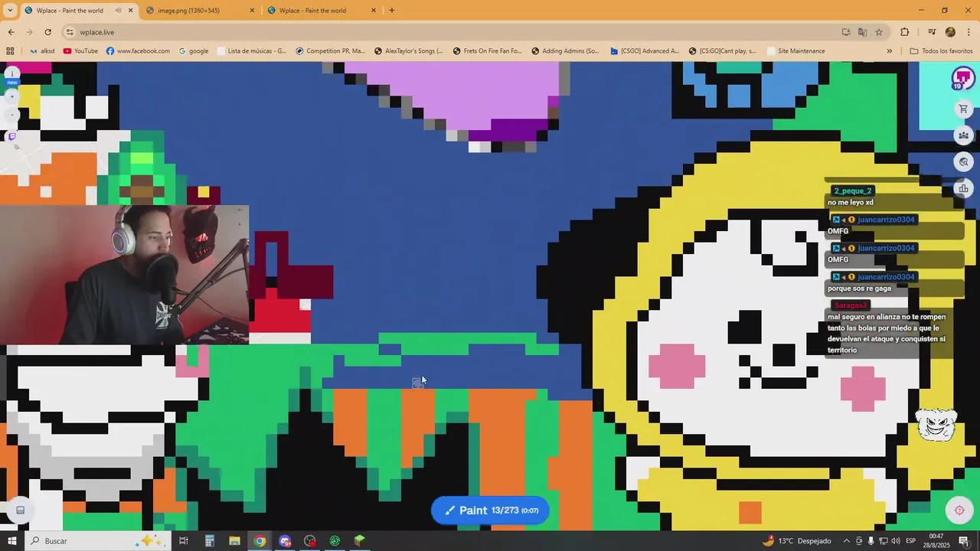
Task: Open the www.facebook.com bookmark
Action: pos(138,51)
